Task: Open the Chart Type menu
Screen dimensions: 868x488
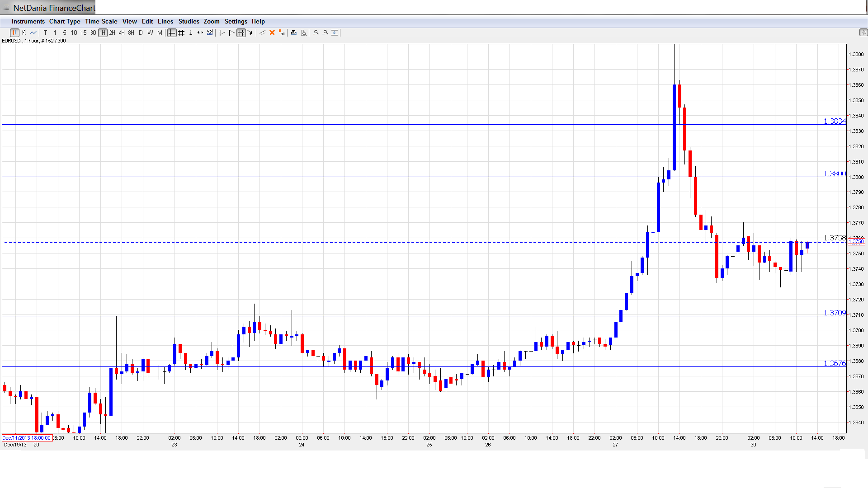Action: 65,21
